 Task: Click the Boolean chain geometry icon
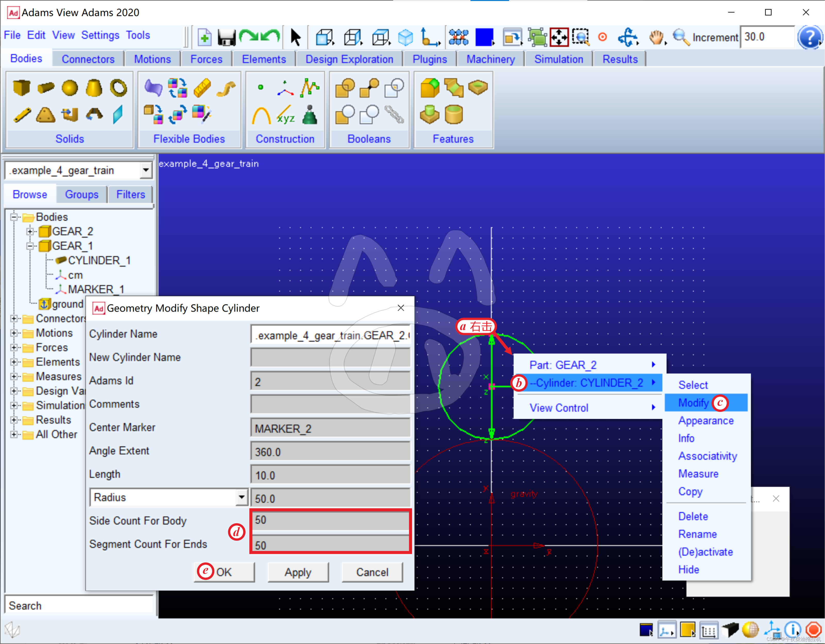click(394, 115)
